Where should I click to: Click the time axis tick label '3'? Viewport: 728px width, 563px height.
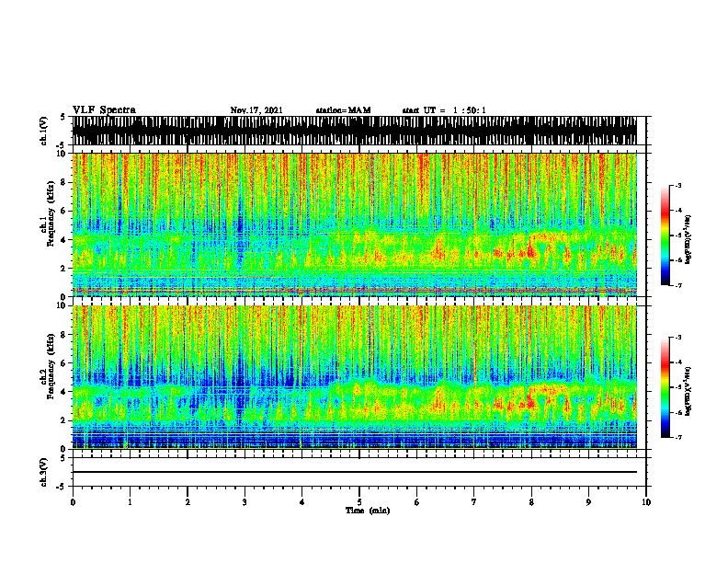pos(245,502)
